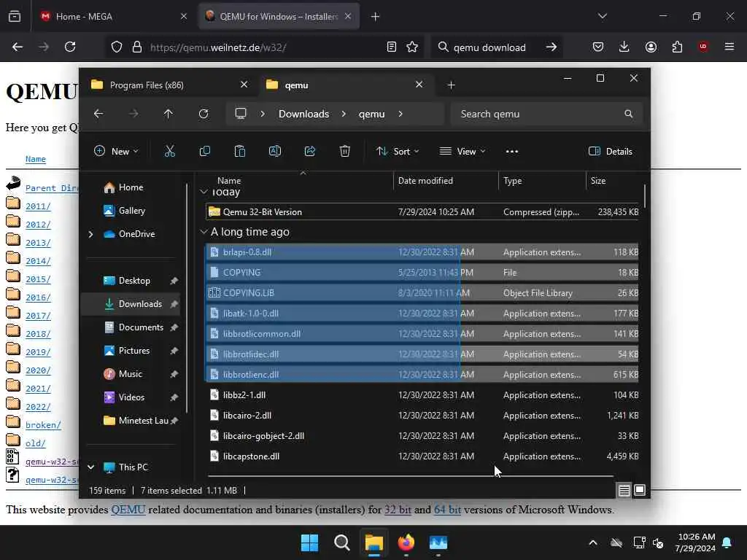Open a new Firefox tab
The height and width of the screenshot is (560, 747).
point(376,16)
